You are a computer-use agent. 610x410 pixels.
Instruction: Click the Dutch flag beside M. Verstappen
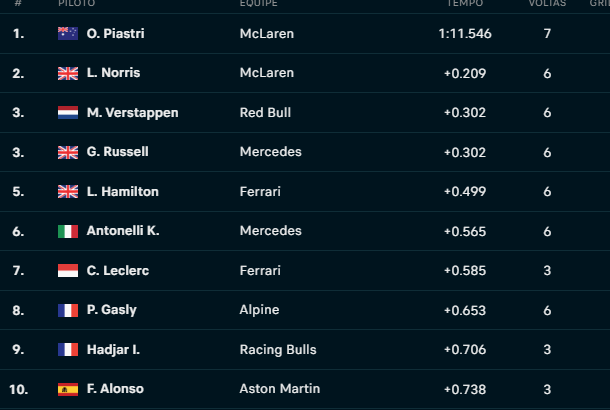[68, 113]
